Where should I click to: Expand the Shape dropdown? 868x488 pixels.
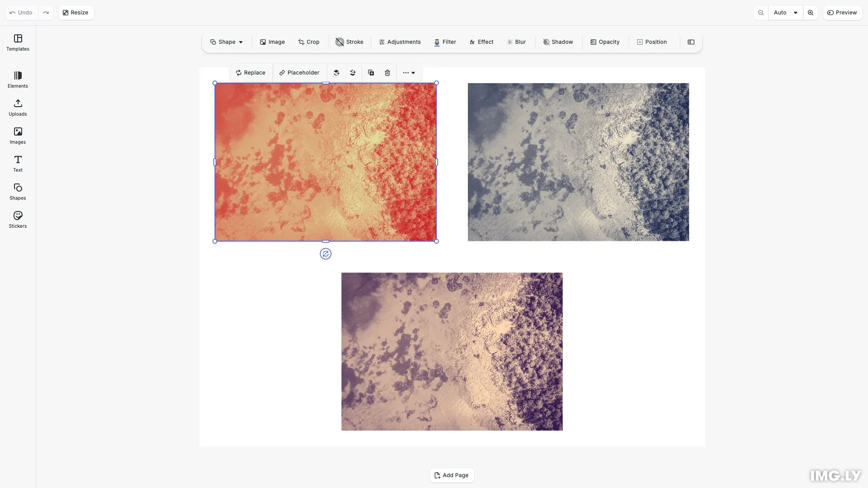click(226, 42)
